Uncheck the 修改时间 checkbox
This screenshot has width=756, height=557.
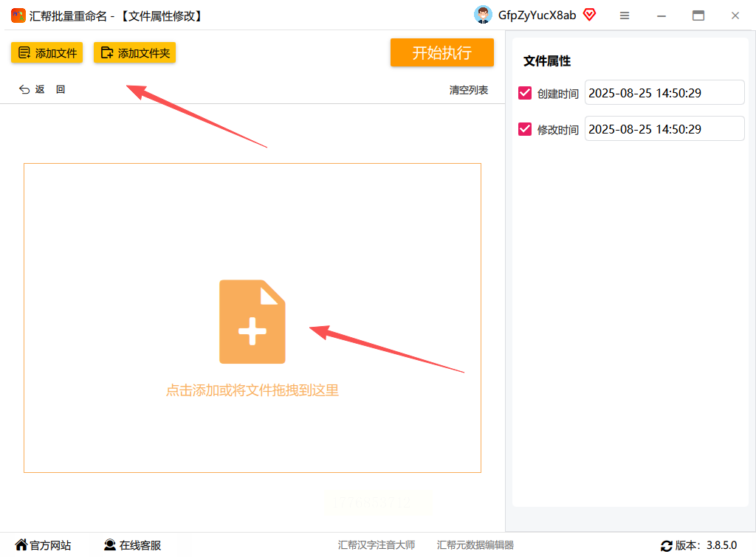525,129
